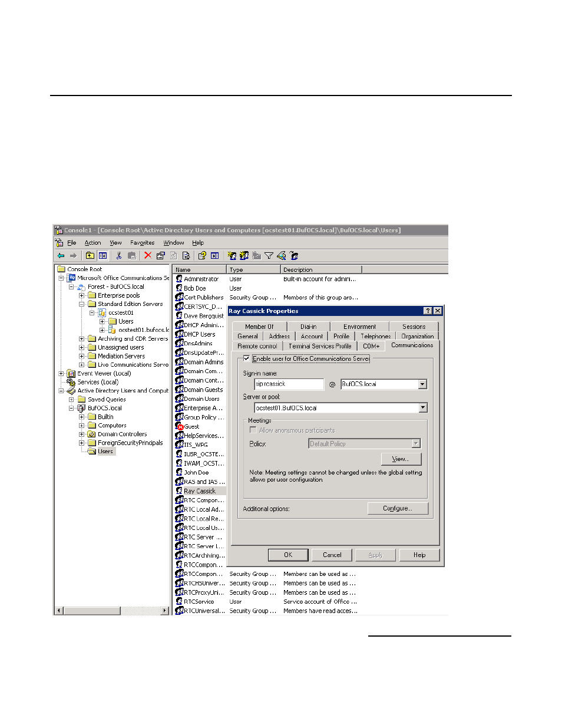Click the disabled Guest account icon
The image size is (562, 728).
179,426
